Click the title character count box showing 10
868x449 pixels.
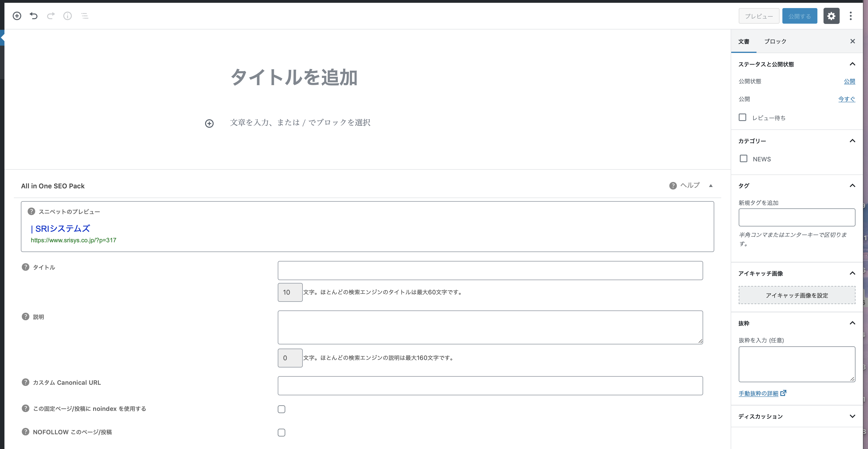(290, 292)
